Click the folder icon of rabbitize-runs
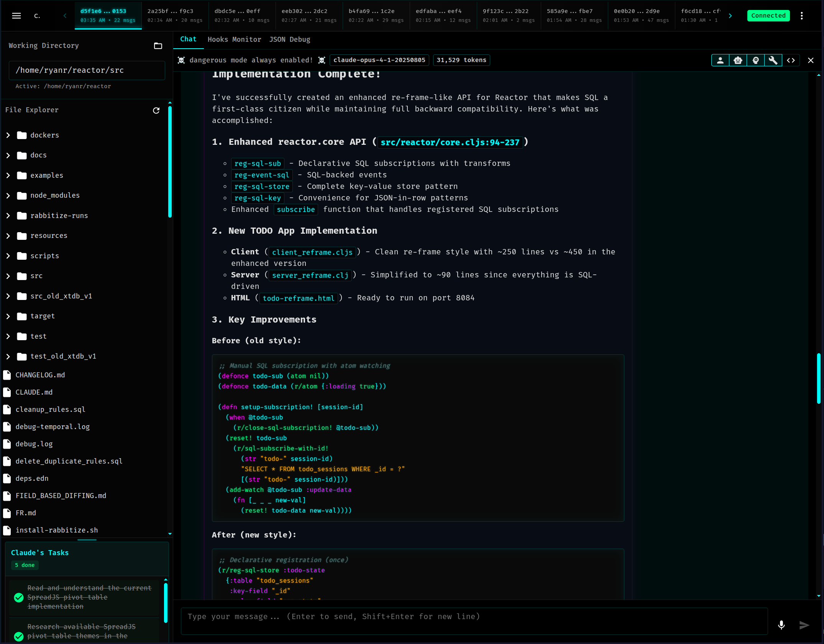 coord(22,216)
